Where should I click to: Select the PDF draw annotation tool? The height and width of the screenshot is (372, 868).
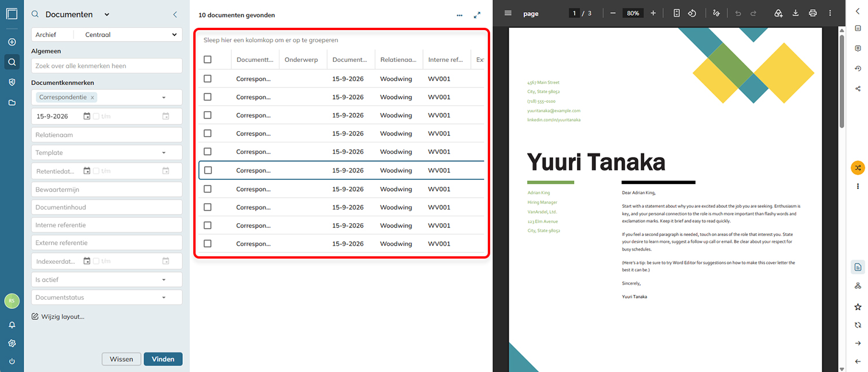pyautogui.click(x=716, y=13)
